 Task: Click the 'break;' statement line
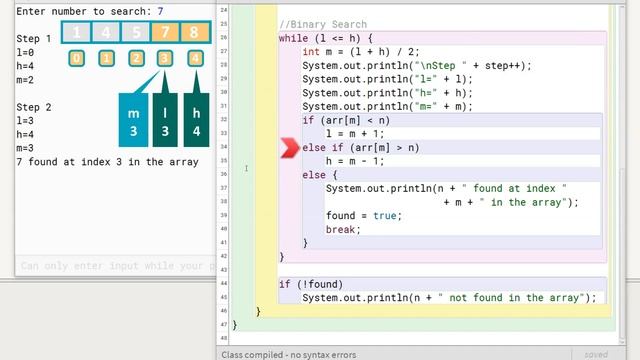pos(343,229)
